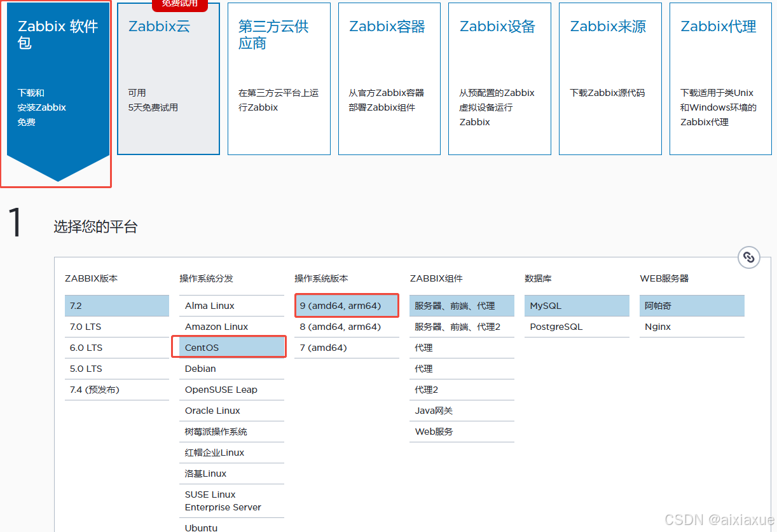The height and width of the screenshot is (532, 777).
Task: Choose Oracle Linux distribution
Action: click(x=231, y=411)
